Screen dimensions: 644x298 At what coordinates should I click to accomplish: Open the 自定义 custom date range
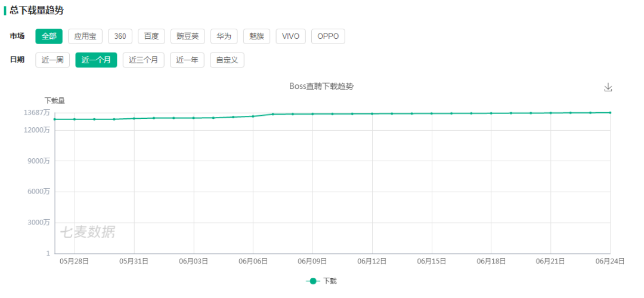pyautogui.click(x=227, y=60)
